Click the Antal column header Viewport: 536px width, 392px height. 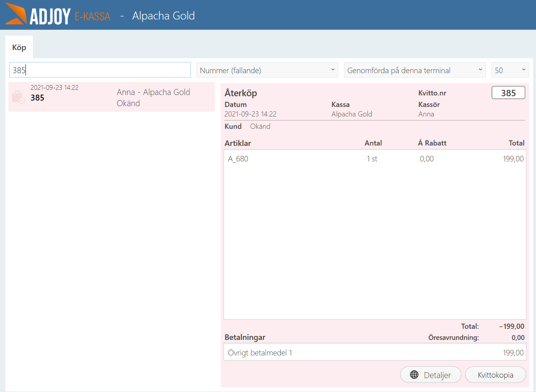(x=373, y=143)
